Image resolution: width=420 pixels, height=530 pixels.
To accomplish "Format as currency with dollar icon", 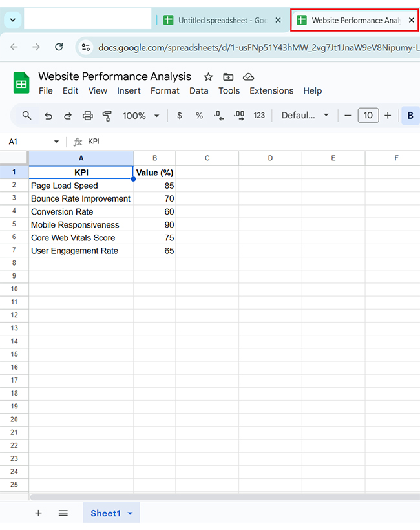I will click(x=179, y=116).
